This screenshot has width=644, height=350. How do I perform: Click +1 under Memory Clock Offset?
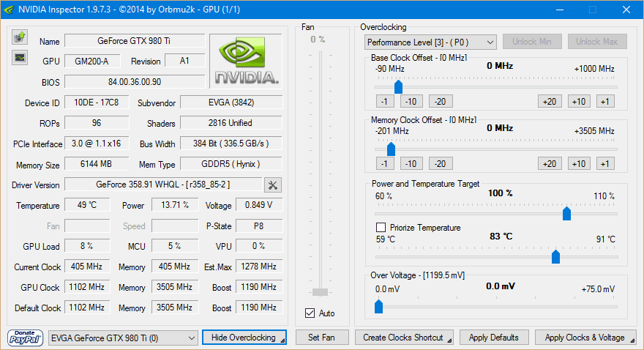coord(605,164)
